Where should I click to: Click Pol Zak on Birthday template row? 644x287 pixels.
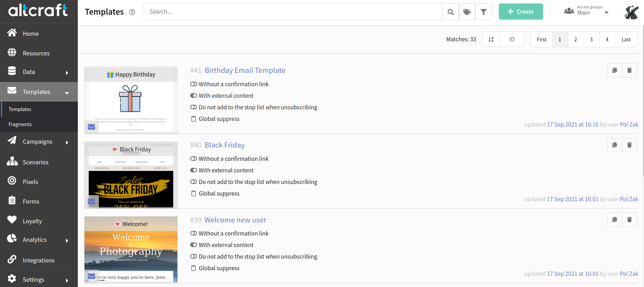(x=629, y=124)
